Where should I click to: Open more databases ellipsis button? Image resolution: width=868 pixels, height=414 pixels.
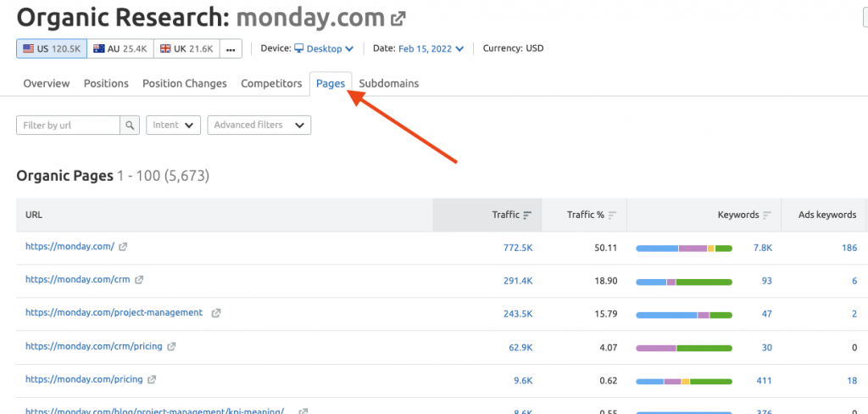tap(231, 48)
